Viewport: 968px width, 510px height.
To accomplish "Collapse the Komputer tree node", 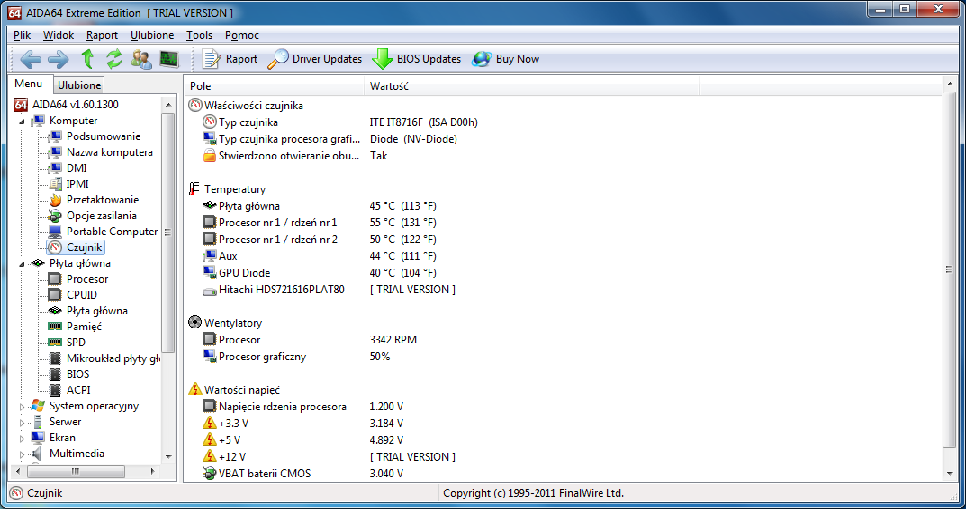I will click(x=22, y=121).
